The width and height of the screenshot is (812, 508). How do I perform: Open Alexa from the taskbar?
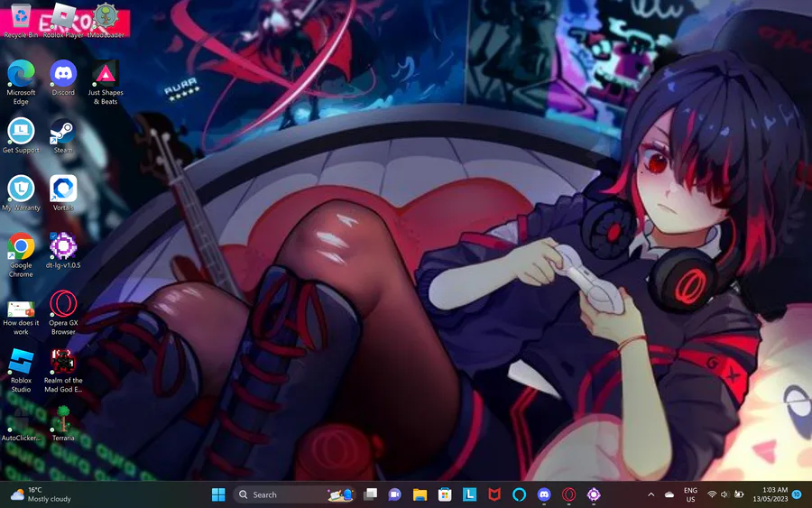519,495
